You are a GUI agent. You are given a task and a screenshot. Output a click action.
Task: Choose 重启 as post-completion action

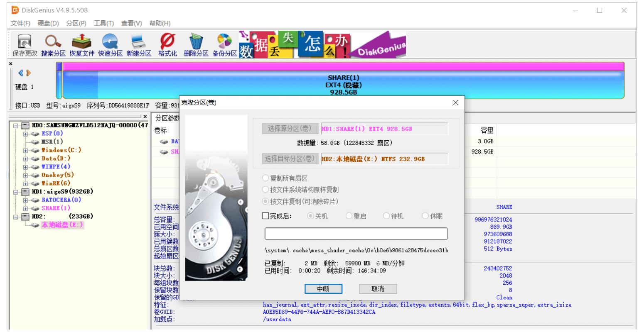349,216
